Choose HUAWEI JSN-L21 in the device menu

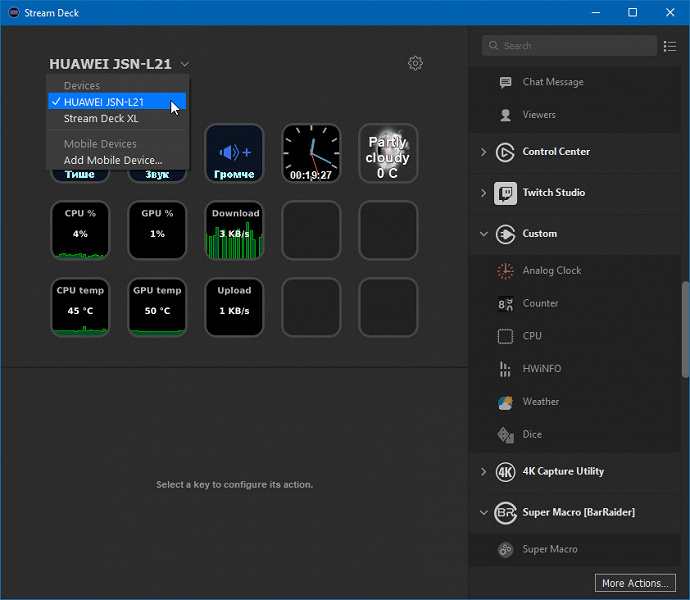117,102
